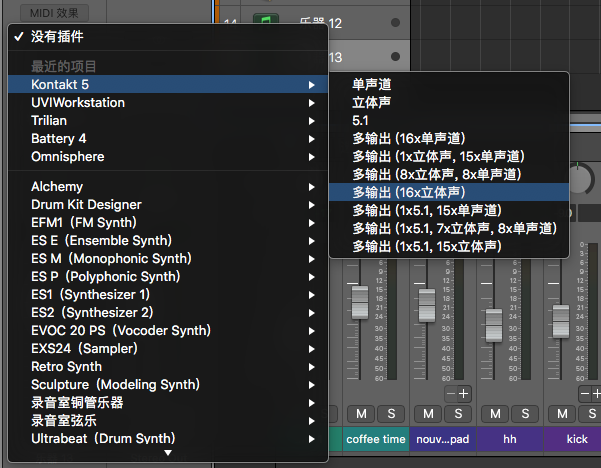The image size is (601, 468).
Task: Expand the ES M (Monophonic Synth) arrow
Action: tap(312, 259)
